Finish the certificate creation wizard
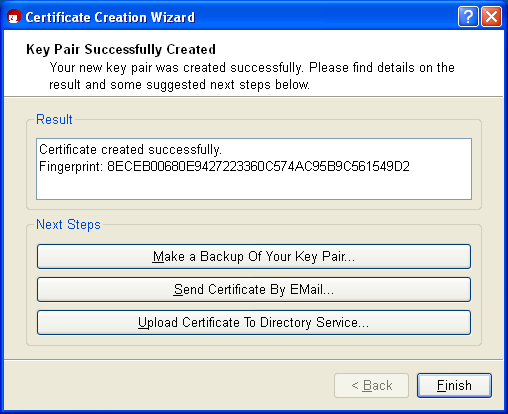This screenshot has height=414, width=508. click(454, 385)
